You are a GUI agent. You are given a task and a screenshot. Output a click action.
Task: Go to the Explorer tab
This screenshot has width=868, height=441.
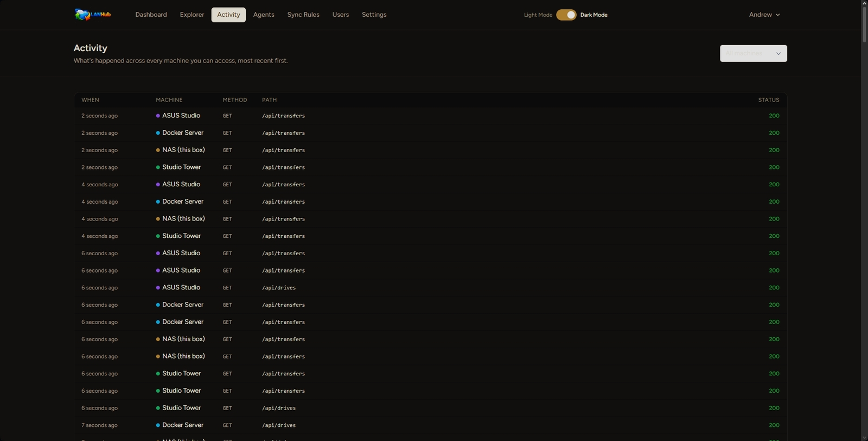coord(192,15)
